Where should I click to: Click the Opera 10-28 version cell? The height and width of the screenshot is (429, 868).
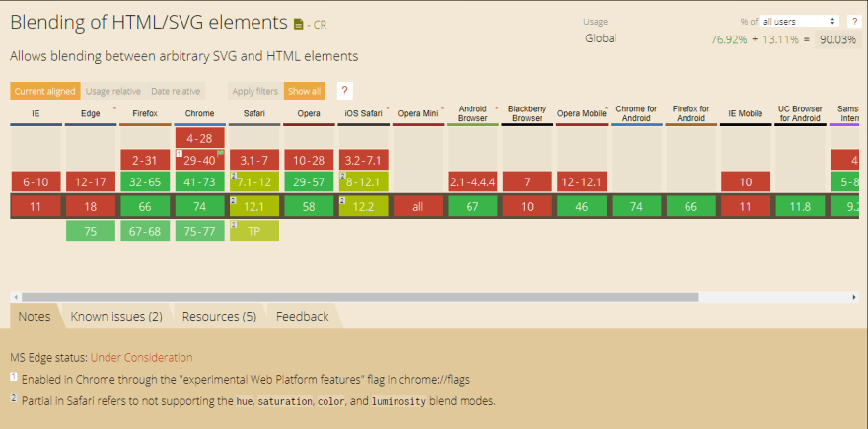point(309,160)
